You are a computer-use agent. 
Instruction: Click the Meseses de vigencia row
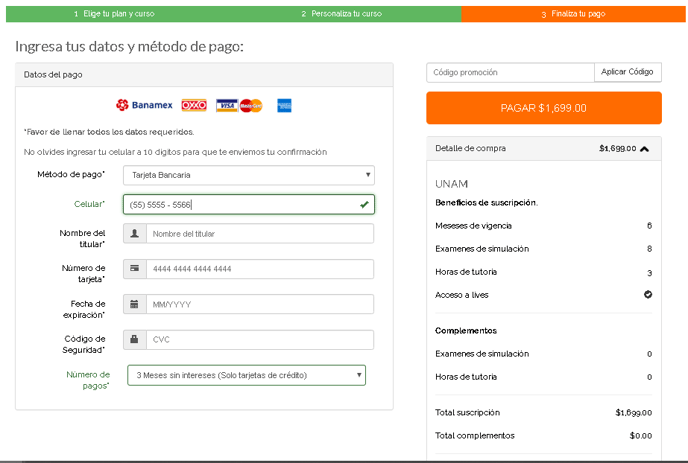click(544, 226)
